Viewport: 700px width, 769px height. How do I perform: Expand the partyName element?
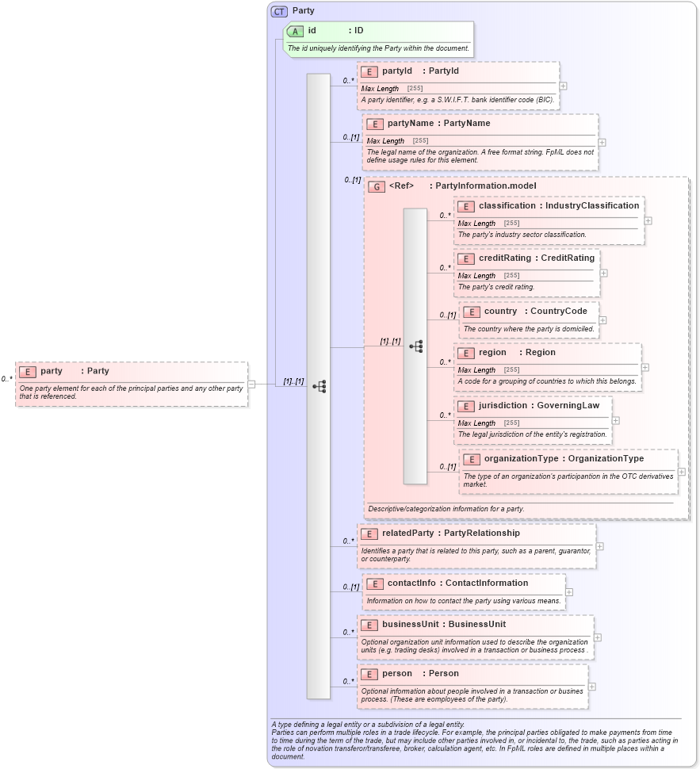pyautogui.click(x=602, y=142)
